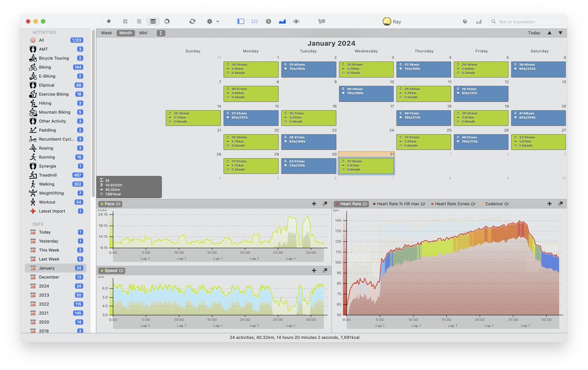The width and height of the screenshot is (588, 370).
Task: Focus the Text or Expression search field
Action: tap(526, 22)
